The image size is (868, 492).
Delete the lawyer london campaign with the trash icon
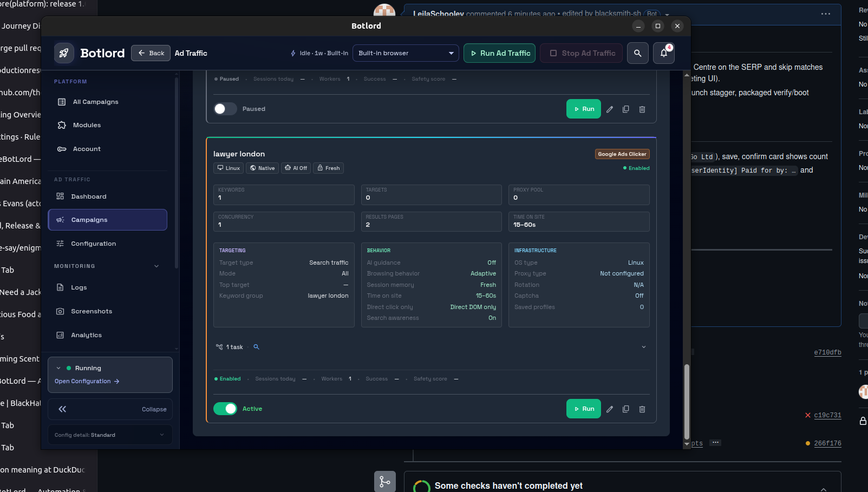(x=642, y=409)
